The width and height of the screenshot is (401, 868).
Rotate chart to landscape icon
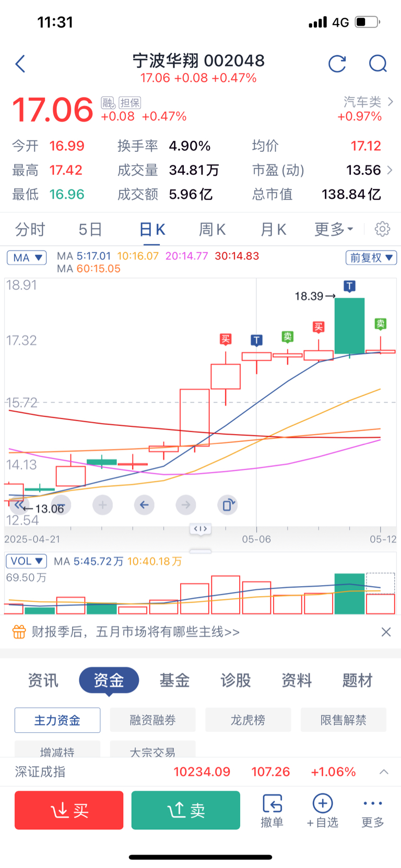tap(228, 505)
